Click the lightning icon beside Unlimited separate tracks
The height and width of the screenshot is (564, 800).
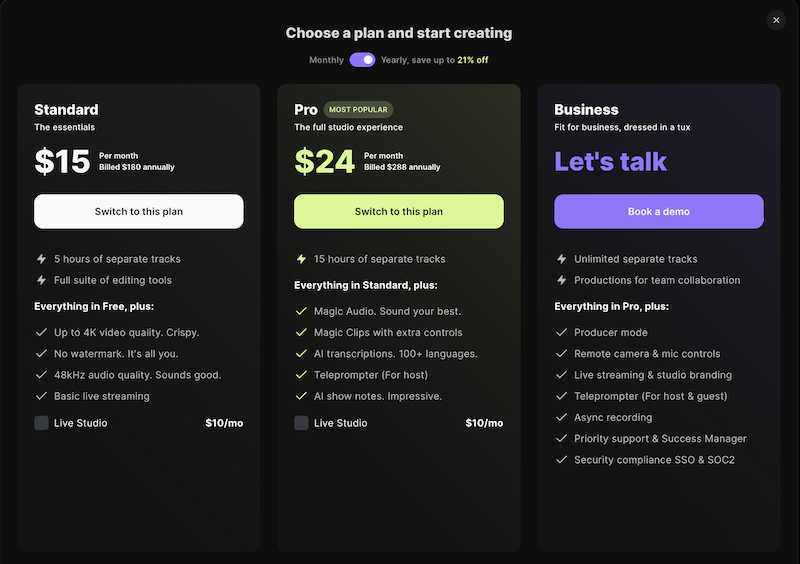[562, 259]
